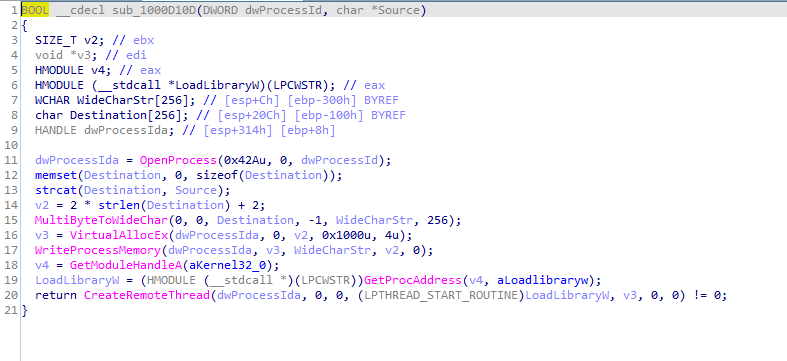
Task: Click the GetProcAddress call
Action: tap(412, 281)
